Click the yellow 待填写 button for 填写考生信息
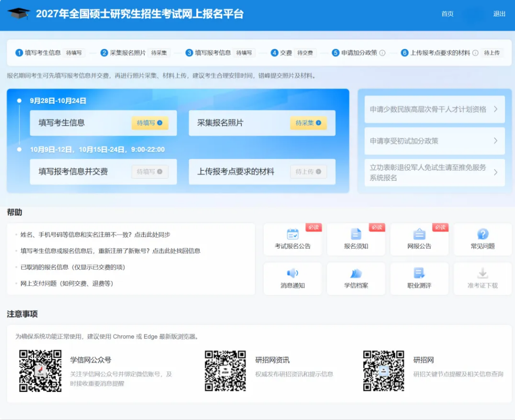Image resolution: width=515 pixels, height=420 pixels. pyautogui.click(x=150, y=122)
